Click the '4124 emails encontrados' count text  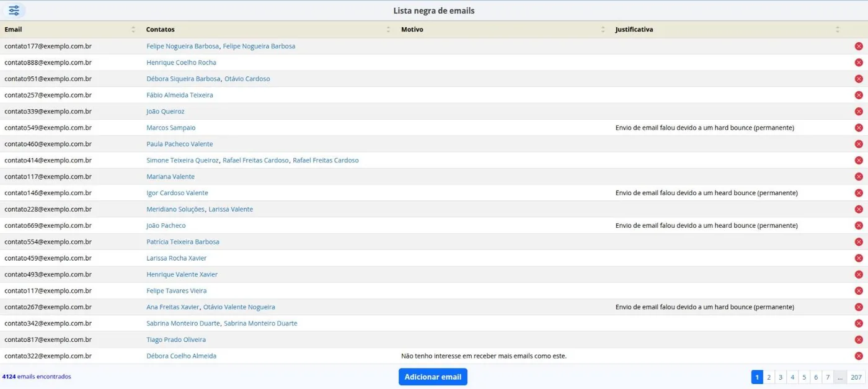click(x=37, y=377)
